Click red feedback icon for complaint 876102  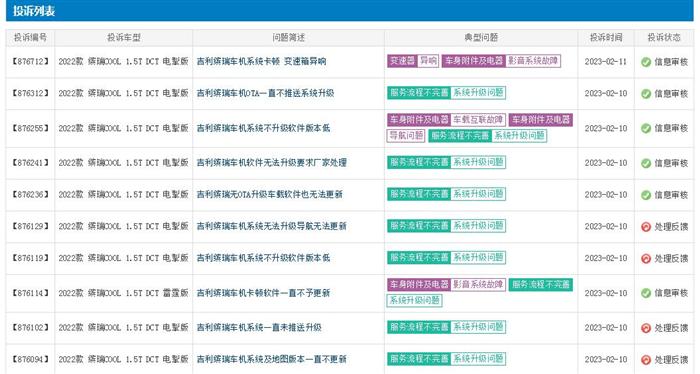pos(646,328)
